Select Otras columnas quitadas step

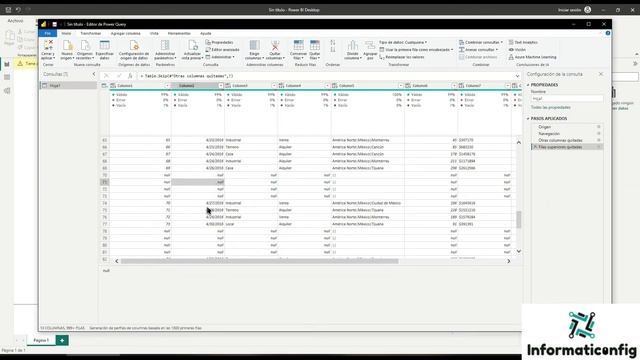click(567, 140)
